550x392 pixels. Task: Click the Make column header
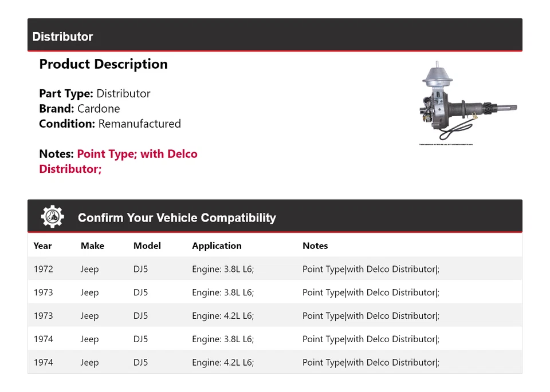92,246
